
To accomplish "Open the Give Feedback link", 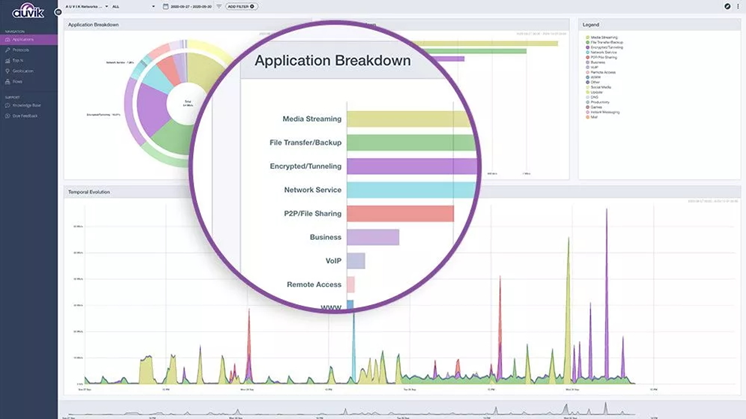I will [24, 116].
